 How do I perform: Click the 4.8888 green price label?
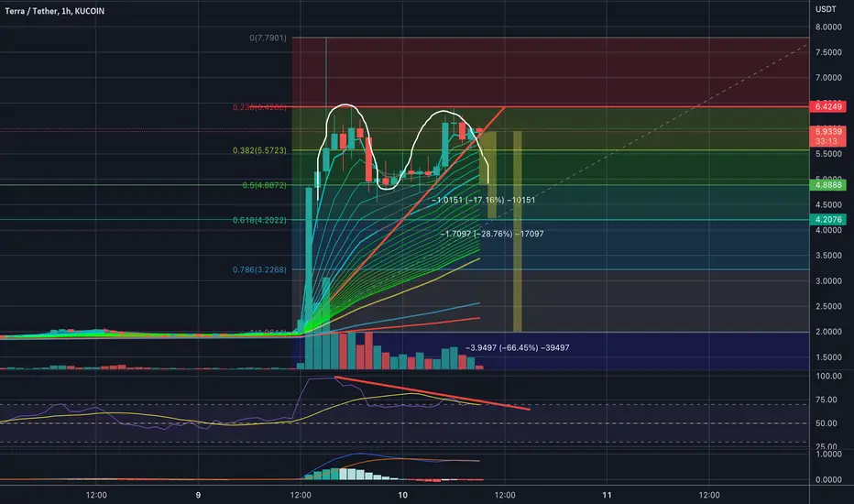click(x=827, y=185)
